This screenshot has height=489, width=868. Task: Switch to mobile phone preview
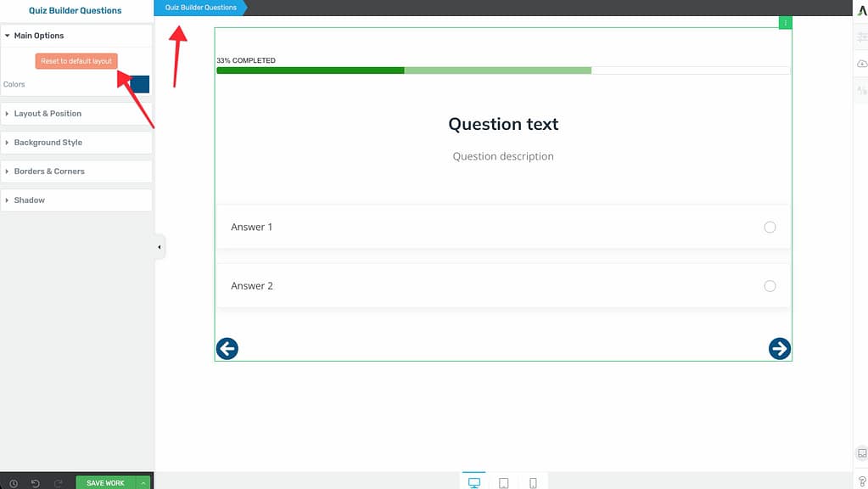(533, 483)
